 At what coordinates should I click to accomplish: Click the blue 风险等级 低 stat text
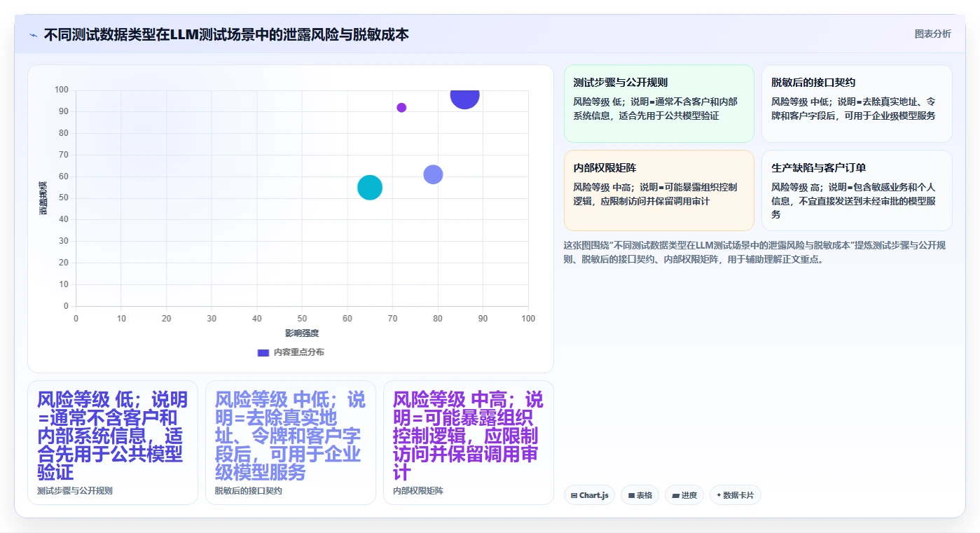click(112, 435)
